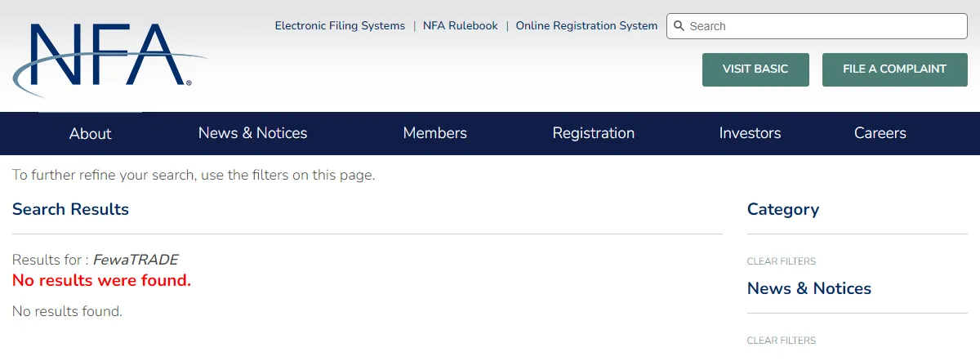Open Electronic Filing Systems link
This screenshot has width=980, height=361.
click(340, 26)
